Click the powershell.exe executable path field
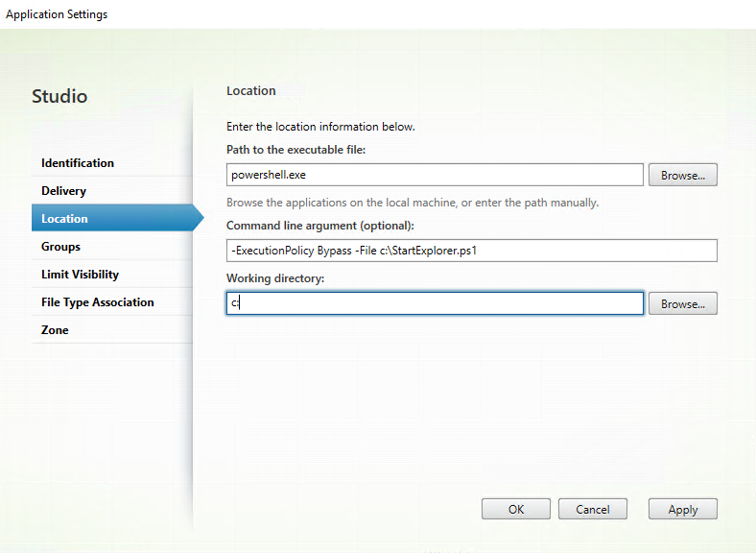The width and height of the screenshot is (756, 553). 434,175
